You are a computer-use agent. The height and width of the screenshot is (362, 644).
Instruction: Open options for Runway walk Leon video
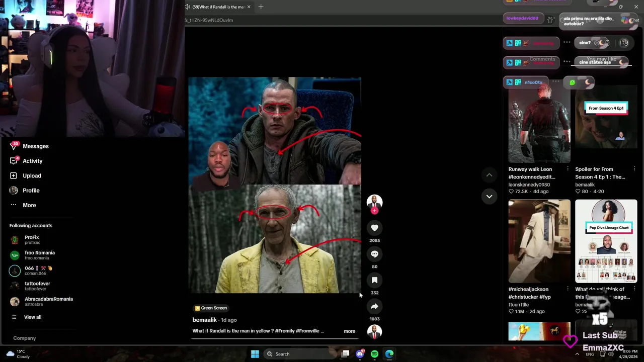click(x=568, y=169)
